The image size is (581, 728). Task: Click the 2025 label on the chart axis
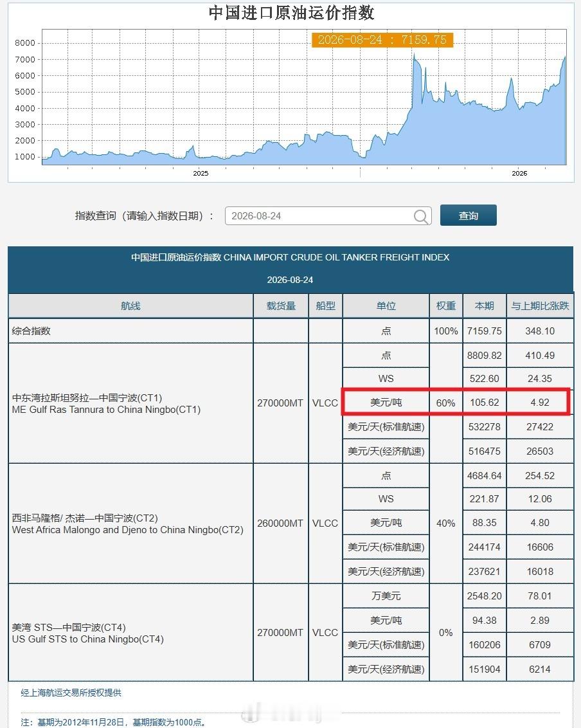click(201, 173)
